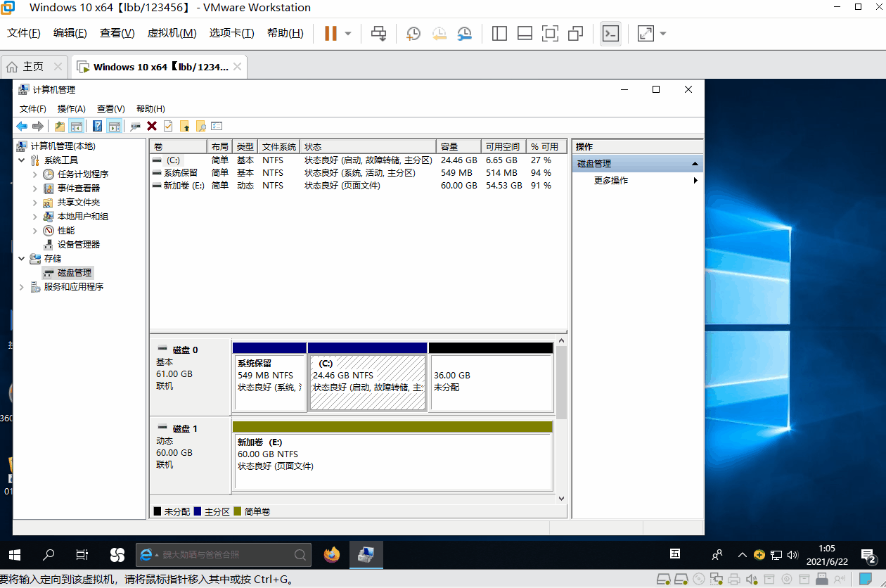Click the blue Back arrow in Computer Management toolbar
The image size is (886, 588).
(x=22, y=126)
